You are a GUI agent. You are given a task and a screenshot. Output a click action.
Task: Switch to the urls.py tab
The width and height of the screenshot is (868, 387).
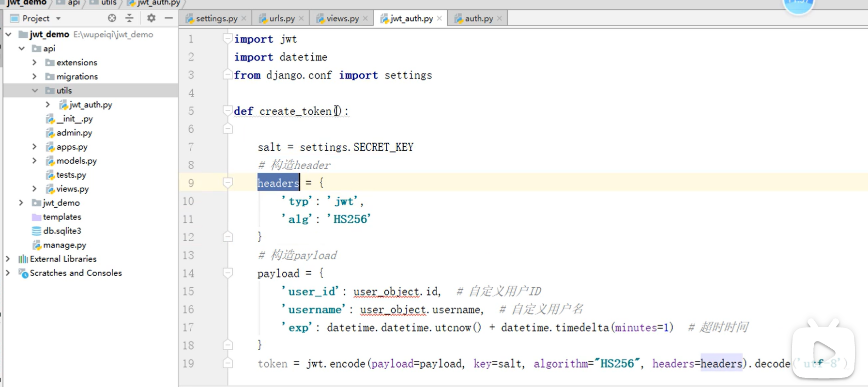click(x=281, y=18)
